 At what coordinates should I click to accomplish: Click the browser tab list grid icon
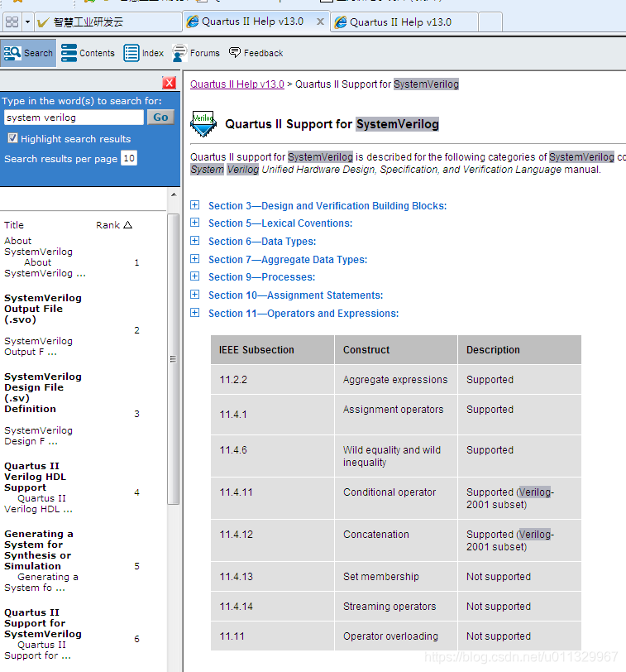point(12,22)
